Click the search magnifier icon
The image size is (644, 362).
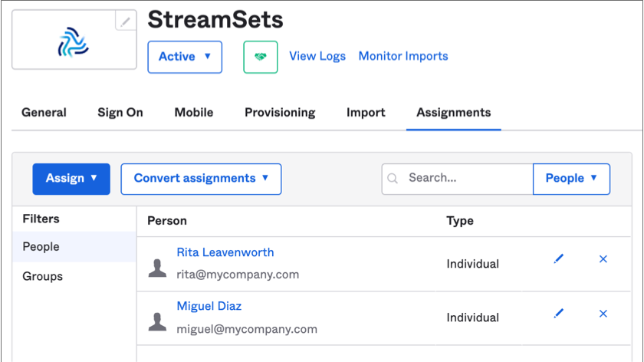393,179
